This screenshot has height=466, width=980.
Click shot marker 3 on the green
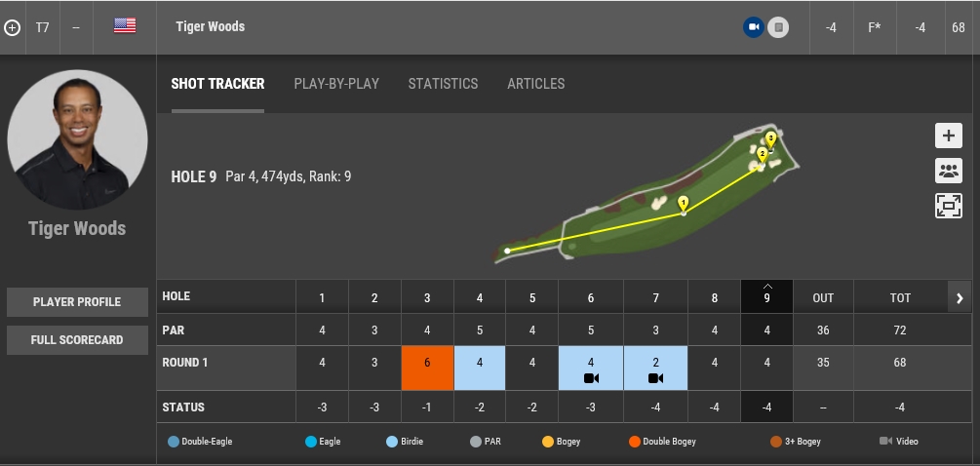tap(770, 138)
